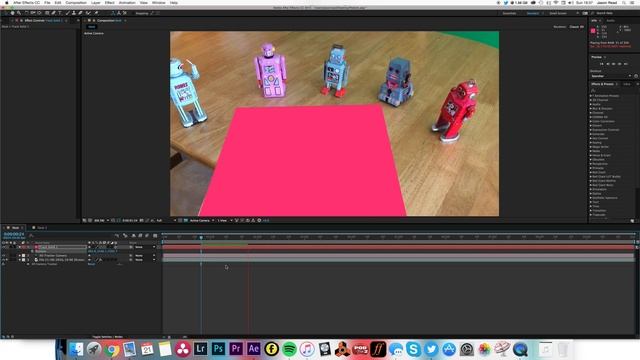Screen dimensions: 640x360
Task: Select the Clone Stamp tool
Action: (74, 13)
